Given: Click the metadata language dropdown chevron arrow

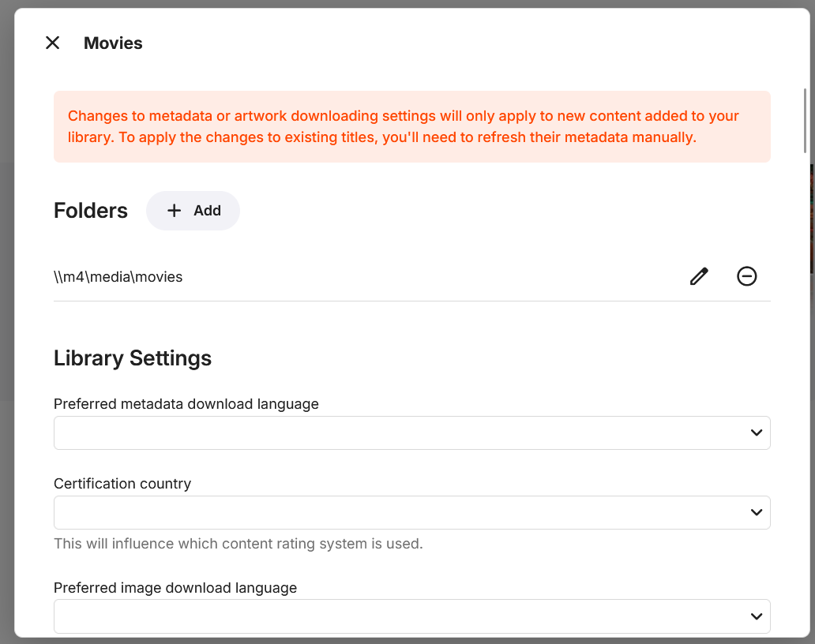Looking at the screenshot, I should (756, 432).
